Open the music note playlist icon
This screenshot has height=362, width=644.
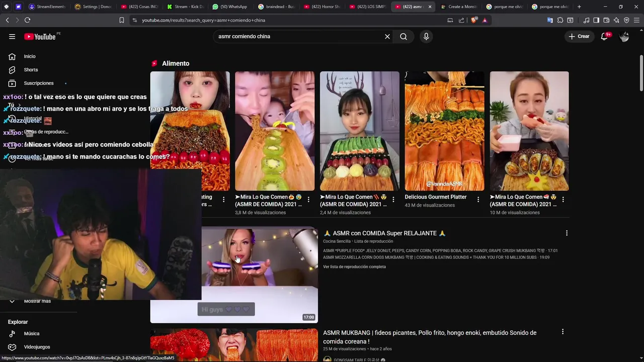point(586,20)
